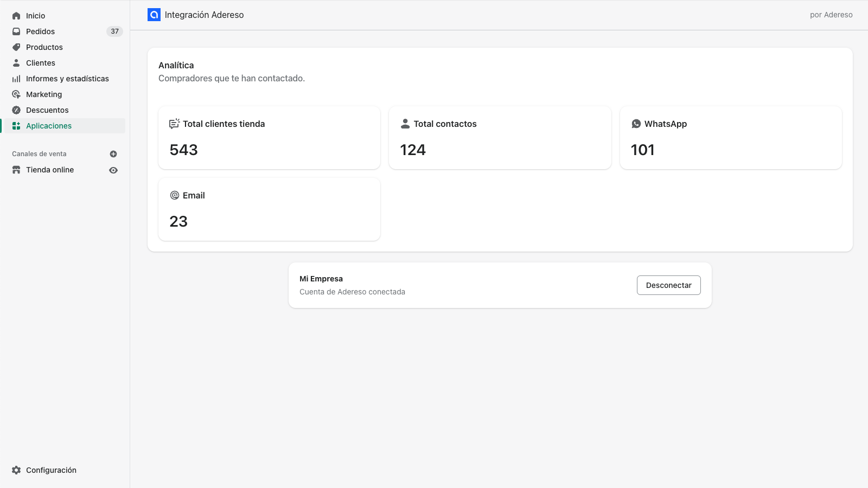Click the Total contactos person icon
The height and width of the screenshot is (488, 868).
(x=405, y=124)
